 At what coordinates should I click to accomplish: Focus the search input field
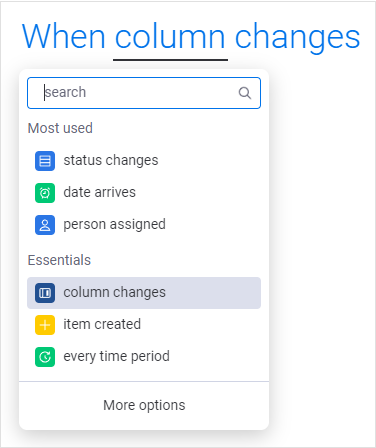(x=144, y=93)
